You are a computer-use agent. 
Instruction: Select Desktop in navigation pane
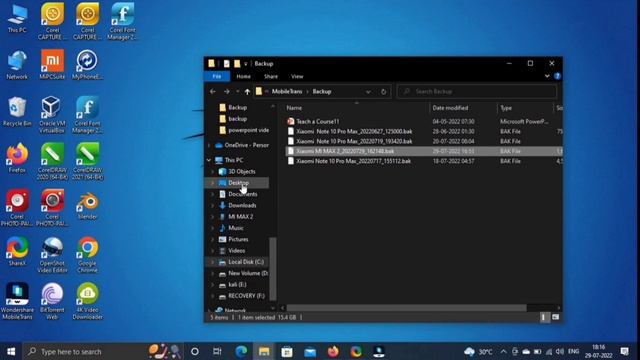(238, 182)
